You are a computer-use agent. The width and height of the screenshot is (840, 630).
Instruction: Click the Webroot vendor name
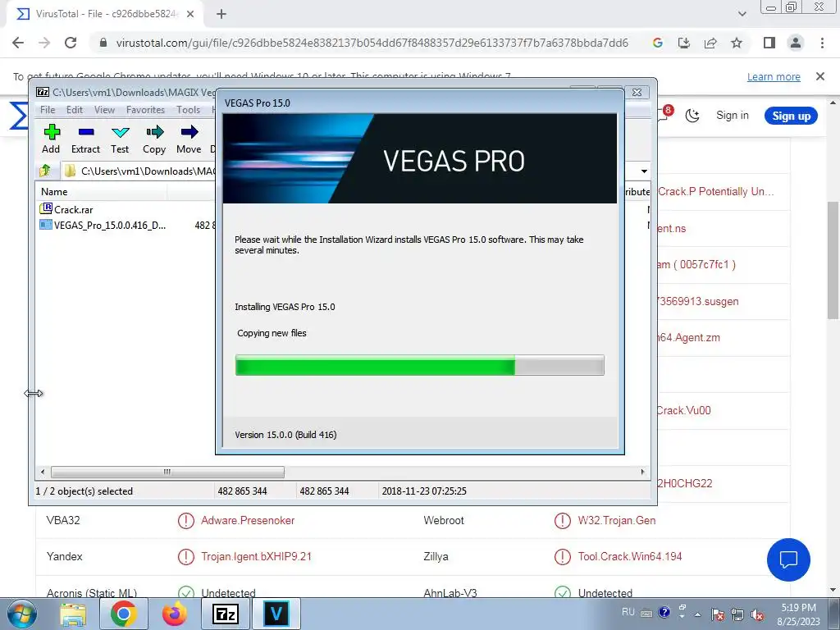pyautogui.click(x=444, y=520)
